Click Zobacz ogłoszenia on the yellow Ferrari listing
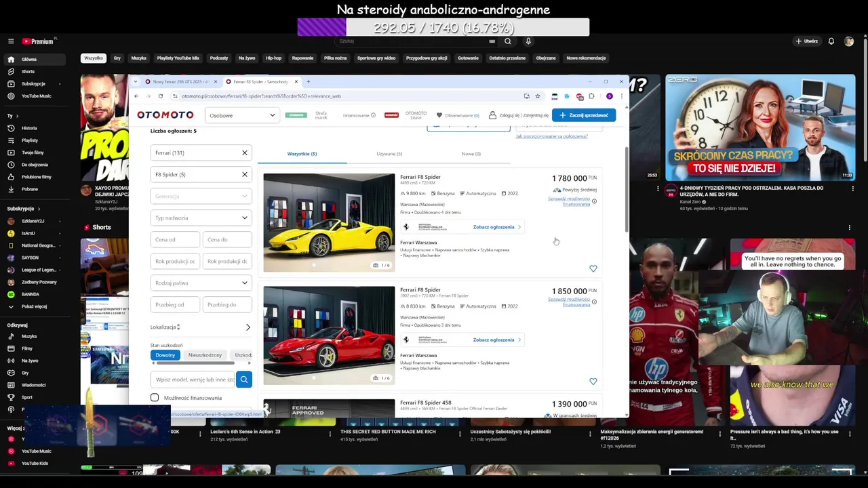The width and height of the screenshot is (868, 488). [497, 227]
